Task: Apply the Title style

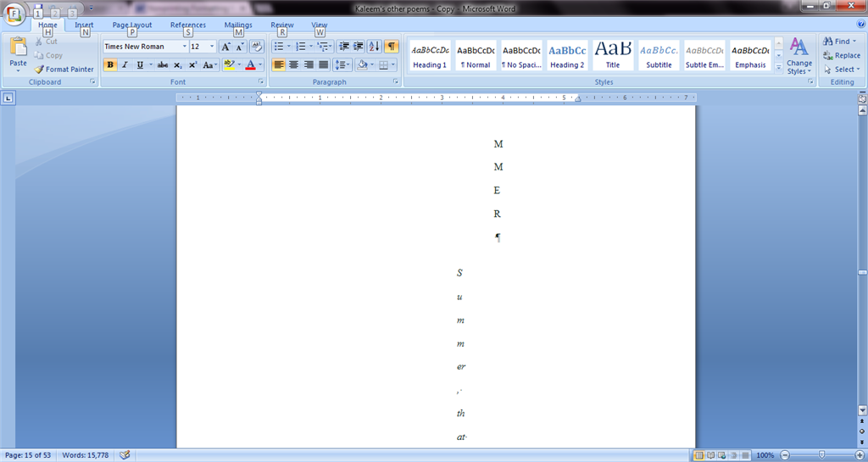Action: [613, 55]
